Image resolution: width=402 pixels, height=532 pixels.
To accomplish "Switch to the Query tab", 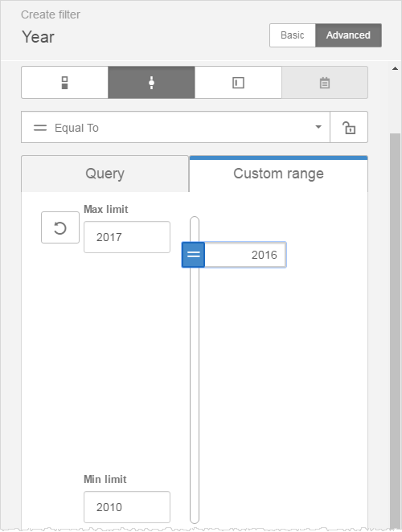I will point(105,174).
